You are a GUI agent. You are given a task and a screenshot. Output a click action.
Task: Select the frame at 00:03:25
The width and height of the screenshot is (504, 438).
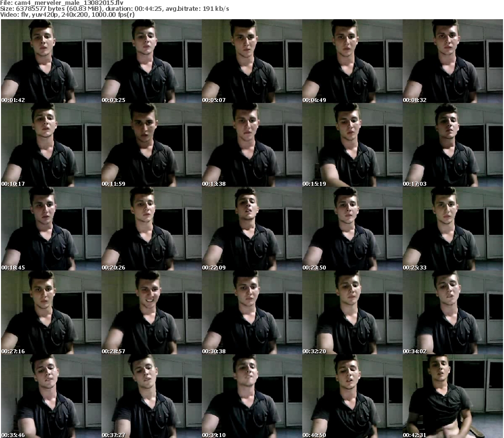pos(152,61)
